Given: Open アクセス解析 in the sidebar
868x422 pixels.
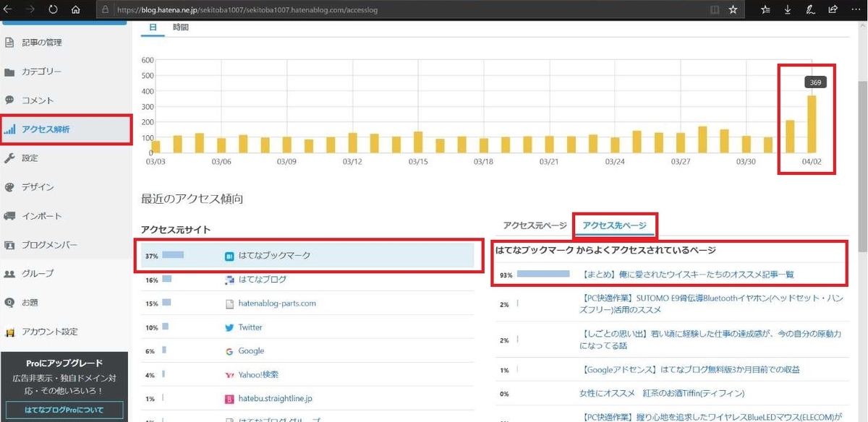Looking at the screenshot, I should pos(66,129).
